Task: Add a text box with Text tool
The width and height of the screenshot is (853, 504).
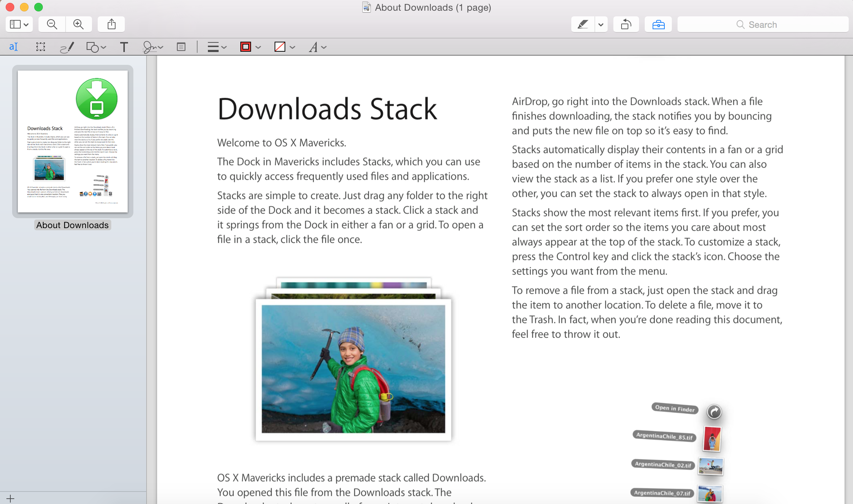Action: click(124, 47)
